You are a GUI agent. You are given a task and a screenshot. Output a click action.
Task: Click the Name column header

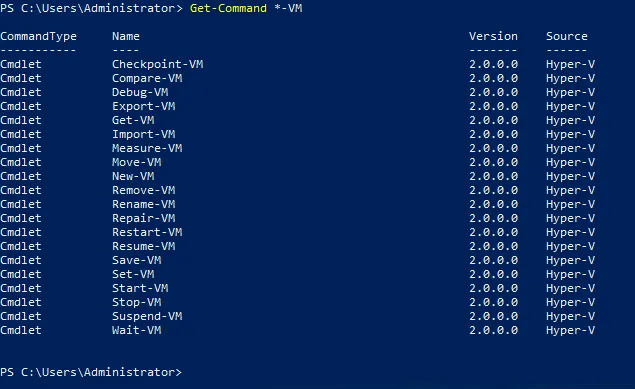tap(126, 36)
